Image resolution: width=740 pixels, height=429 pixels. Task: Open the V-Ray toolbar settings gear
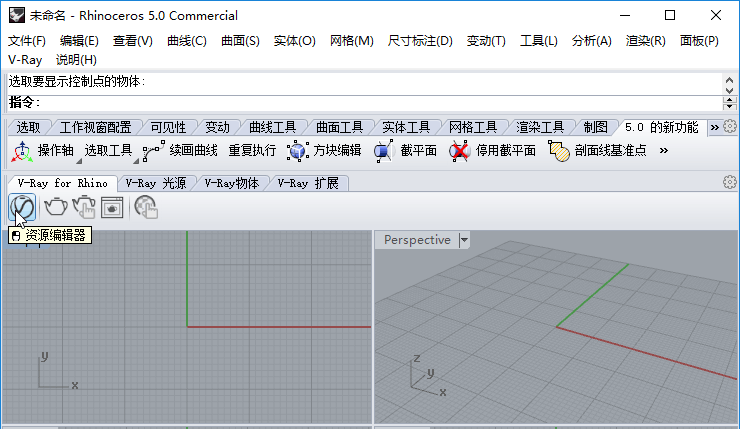pyautogui.click(x=730, y=182)
